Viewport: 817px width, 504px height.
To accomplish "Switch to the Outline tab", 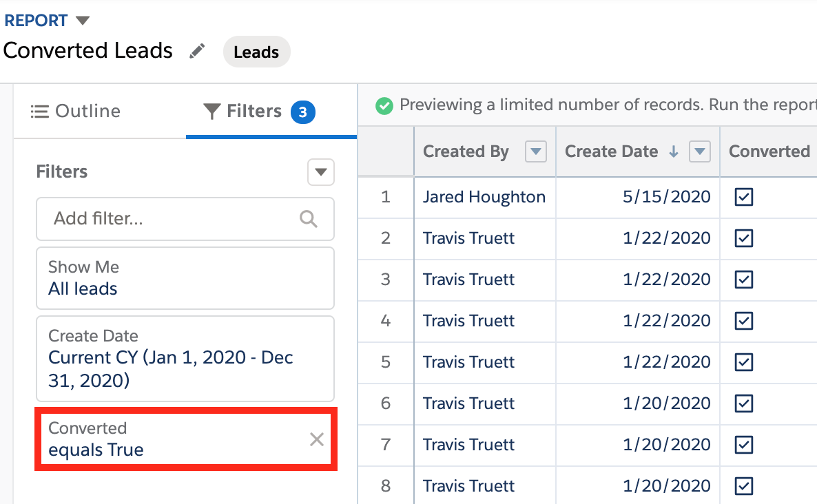I will (x=76, y=112).
